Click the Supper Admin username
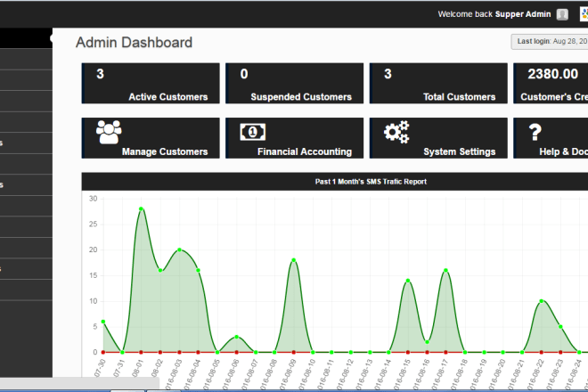This screenshot has width=588, height=392. (x=523, y=14)
